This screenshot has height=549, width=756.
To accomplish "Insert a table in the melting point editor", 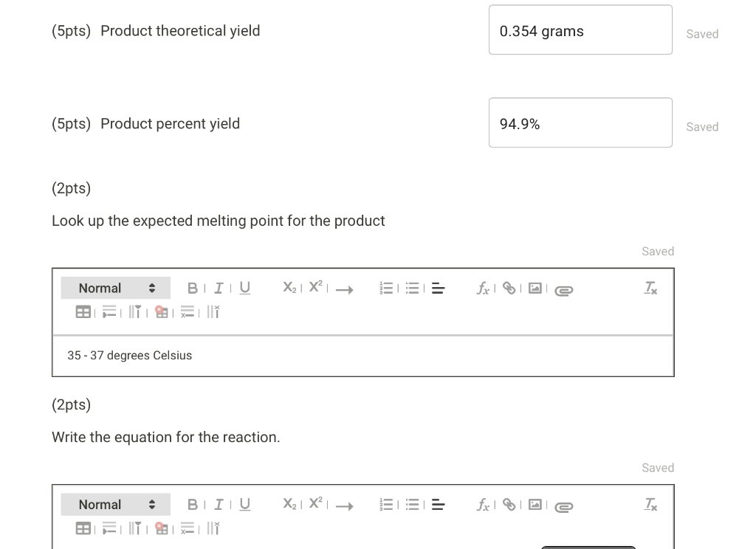I will click(x=83, y=311).
